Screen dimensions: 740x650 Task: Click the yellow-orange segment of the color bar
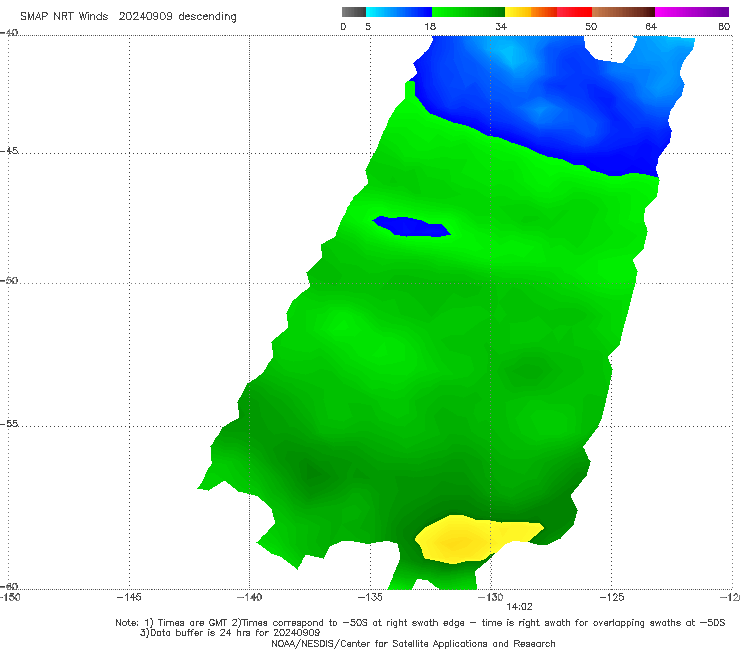[x=531, y=12]
